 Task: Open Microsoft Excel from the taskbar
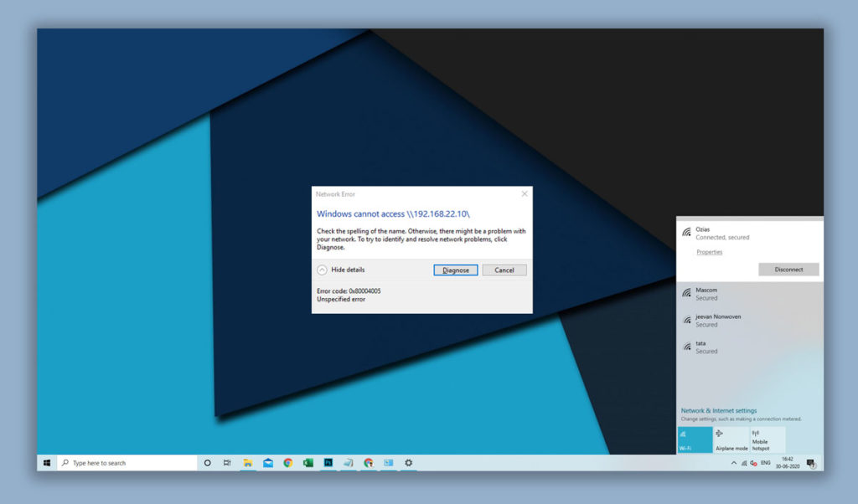308,462
